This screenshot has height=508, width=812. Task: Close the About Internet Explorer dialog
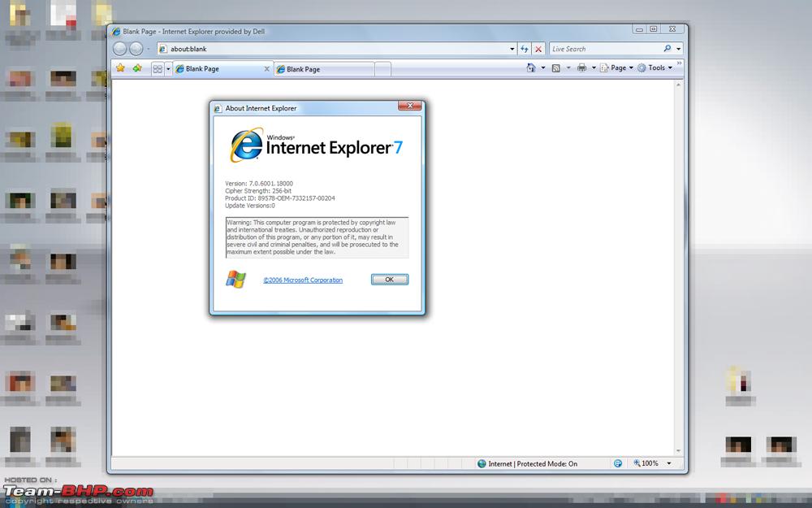409,106
